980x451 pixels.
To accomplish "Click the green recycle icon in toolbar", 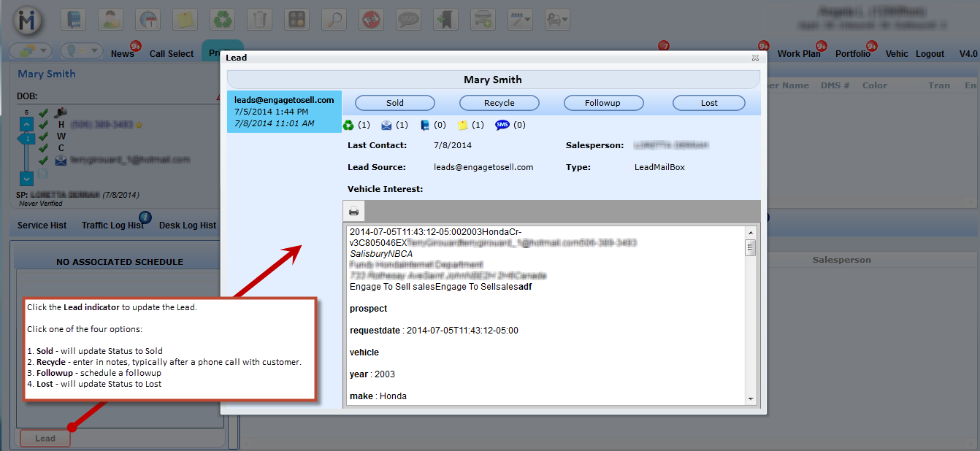I will (222, 19).
